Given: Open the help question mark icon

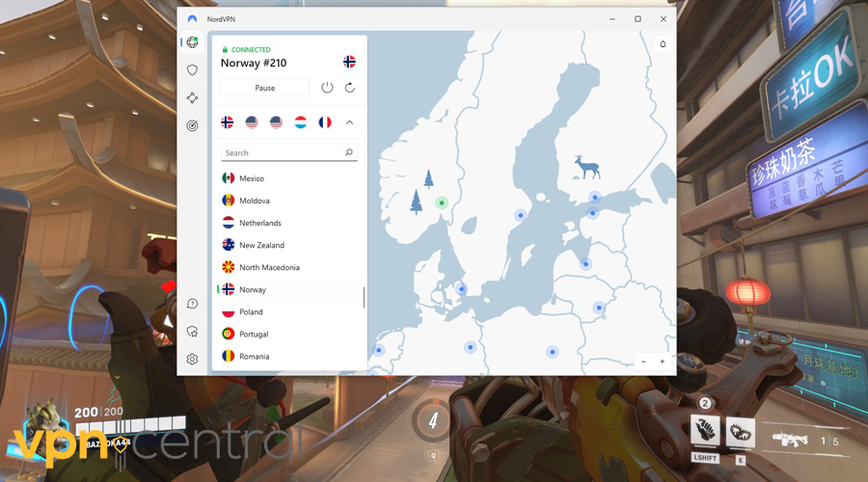Looking at the screenshot, I should coord(192,304).
